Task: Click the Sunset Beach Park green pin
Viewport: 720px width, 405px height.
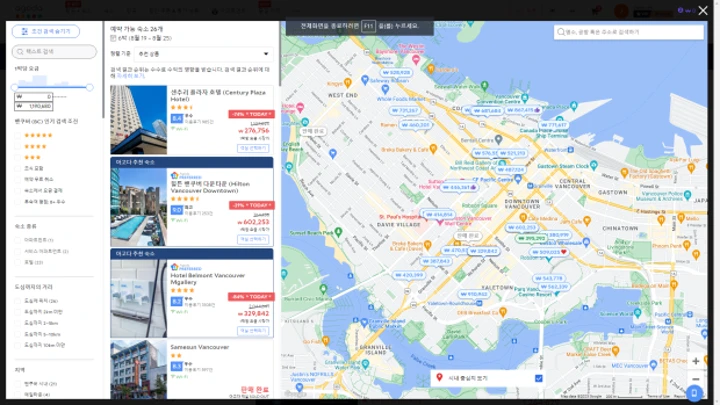Action: coord(338,232)
